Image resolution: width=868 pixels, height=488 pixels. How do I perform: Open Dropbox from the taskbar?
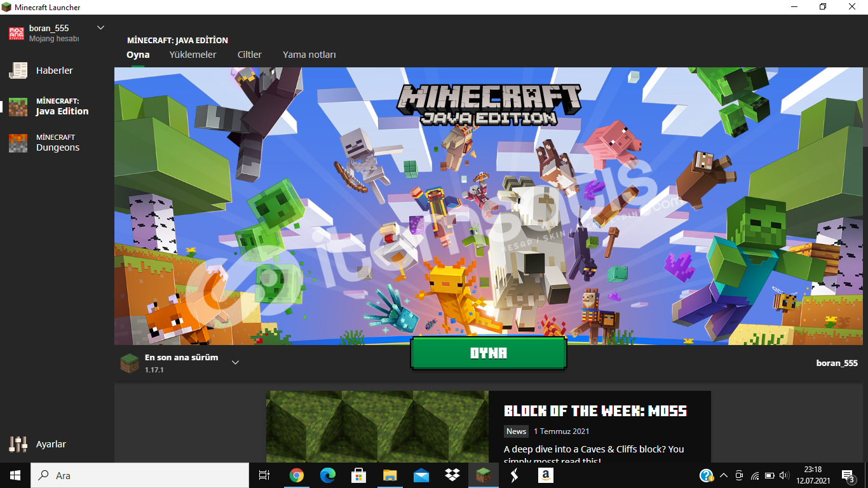pos(452,475)
